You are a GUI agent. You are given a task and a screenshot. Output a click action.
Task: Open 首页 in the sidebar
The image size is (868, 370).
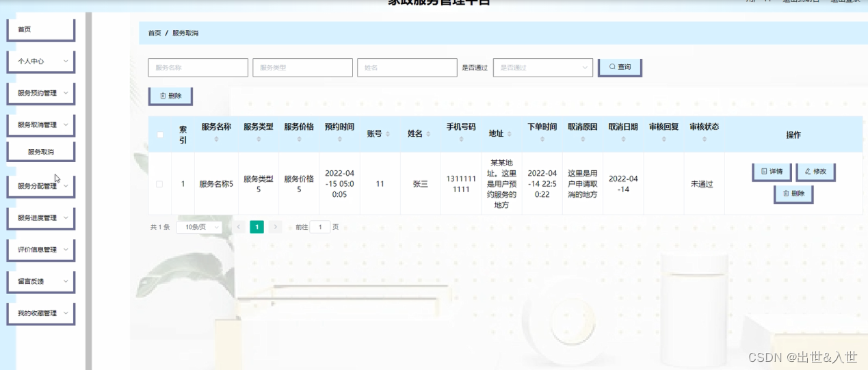pos(40,29)
